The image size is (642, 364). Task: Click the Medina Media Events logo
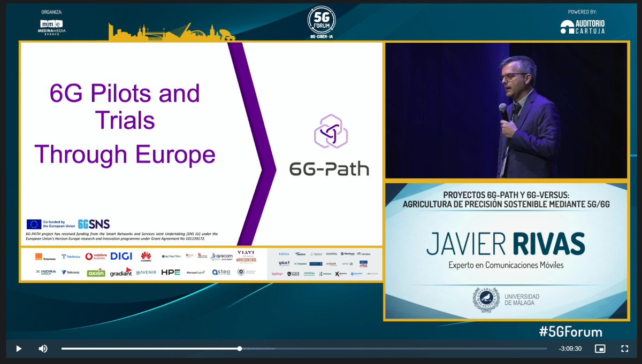click(51, 27)
